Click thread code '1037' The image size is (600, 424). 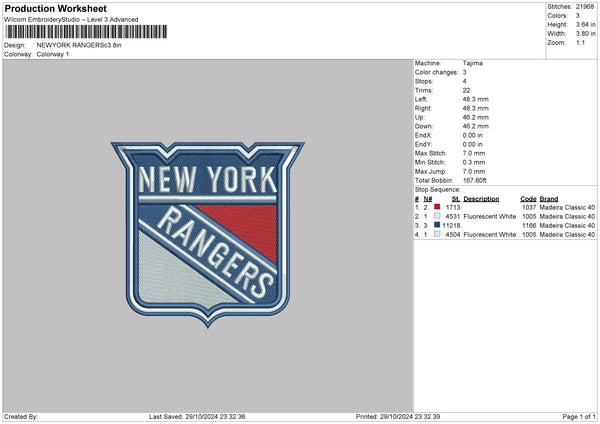point(529,207)
